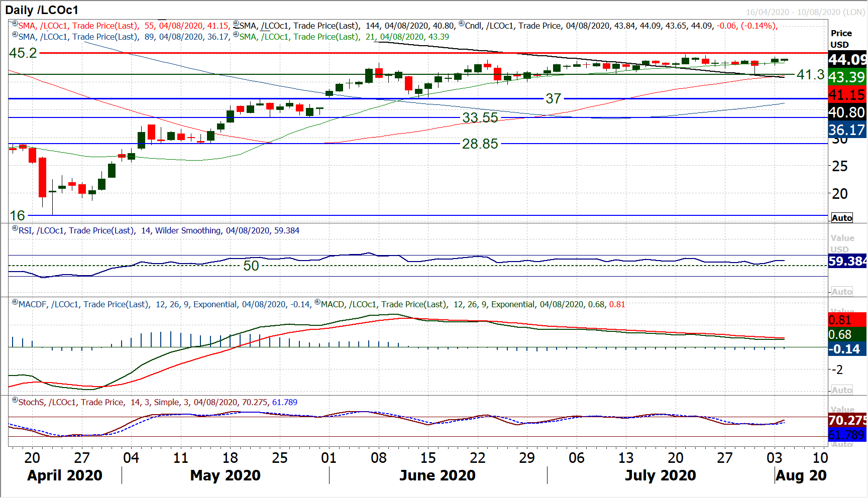Click the icon beside SMA 55 legend
This screenshot has width=868, height=498.
coord(15,24)
